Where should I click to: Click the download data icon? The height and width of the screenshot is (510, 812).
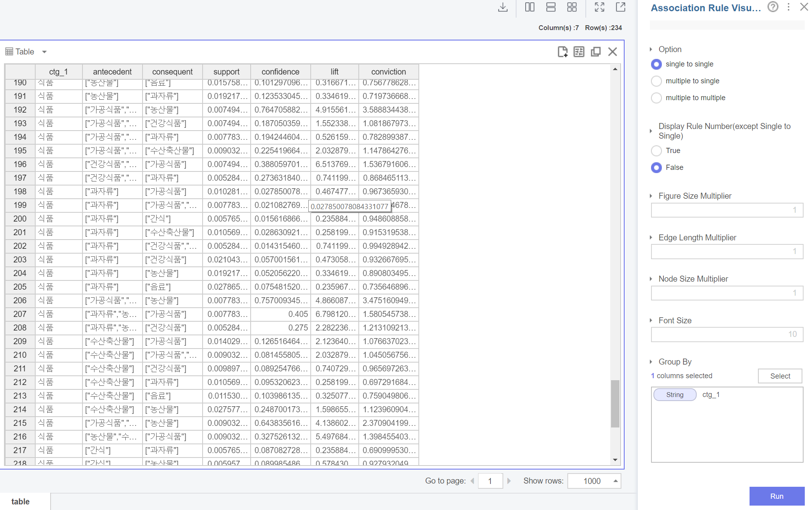(502, 7)
